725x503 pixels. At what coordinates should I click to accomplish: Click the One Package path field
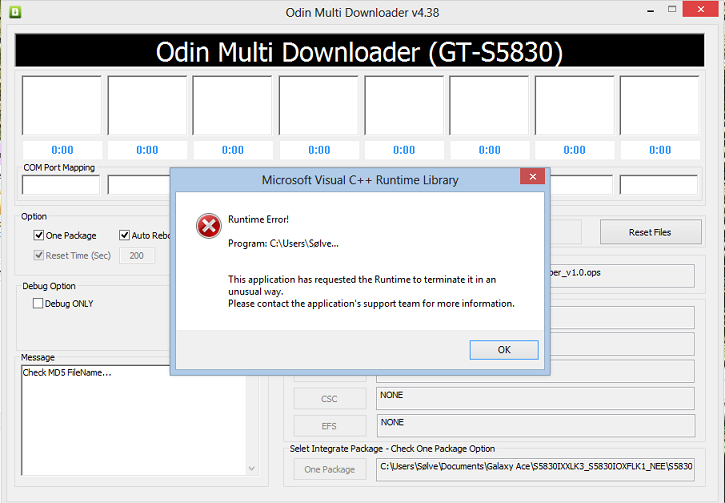tap(535, 470)
